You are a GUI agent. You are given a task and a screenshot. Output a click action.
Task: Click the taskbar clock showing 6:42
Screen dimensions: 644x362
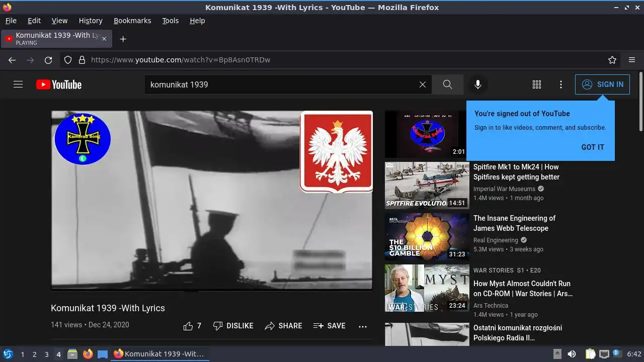pyautogui.click(x=634, y=354)
